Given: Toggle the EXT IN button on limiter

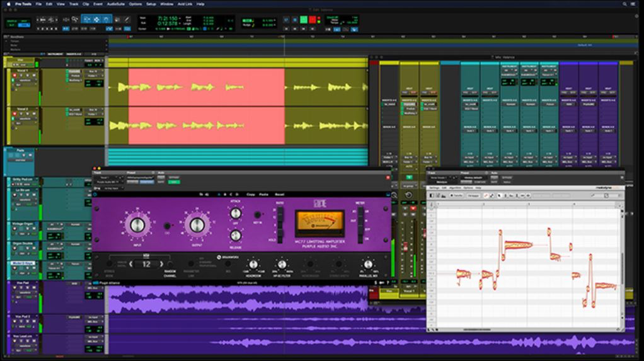Looking at the screenshot, I should click(x=258, y=215).
